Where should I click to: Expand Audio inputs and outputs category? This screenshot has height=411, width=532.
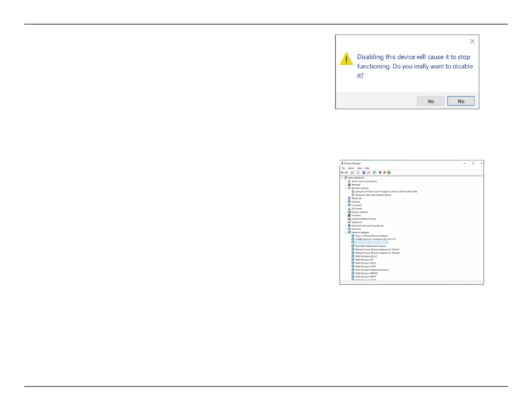[x=345, y=181]
